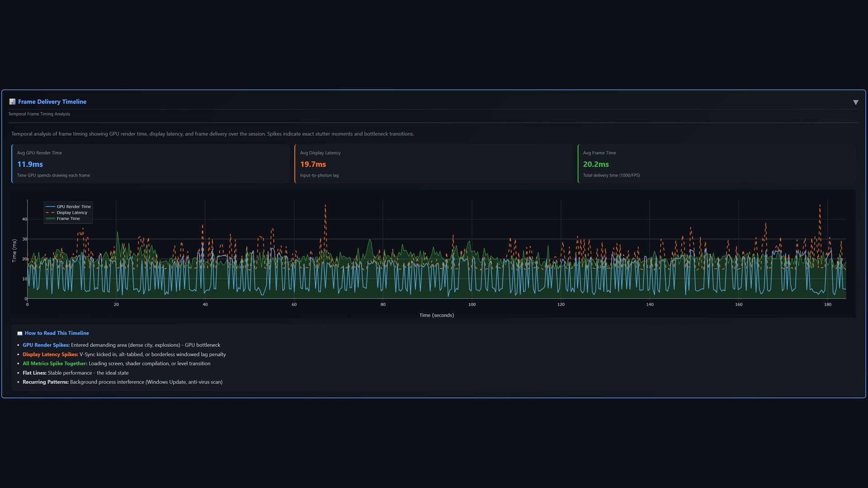The width and height of the screenshot is (868, 488).
Task: Click the Avg GPU Render Time card label
Action: click(39, 153)
